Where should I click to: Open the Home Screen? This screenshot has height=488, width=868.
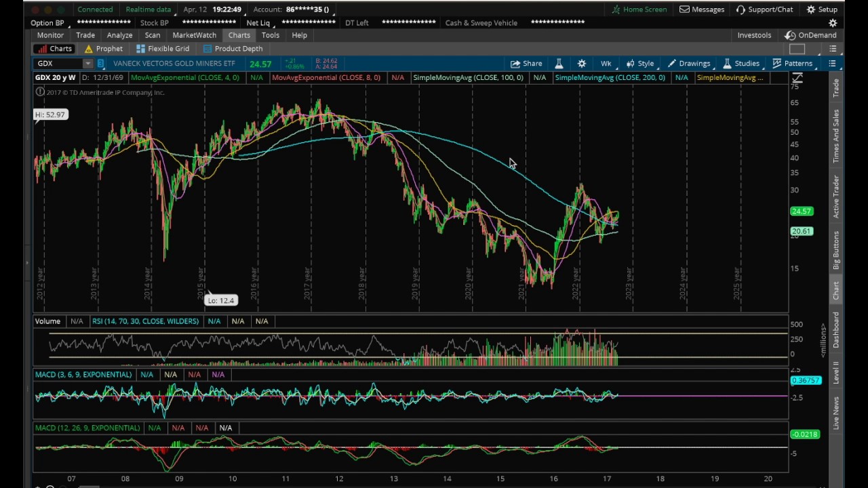click(639, 9)
